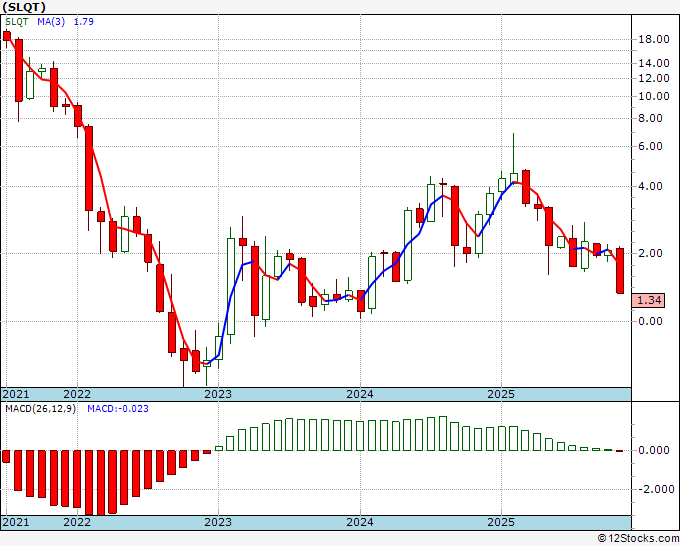This screenshot has width=680, height=546.
Task: Click 2023 on price chart time axis
Action: pos(218,394)
